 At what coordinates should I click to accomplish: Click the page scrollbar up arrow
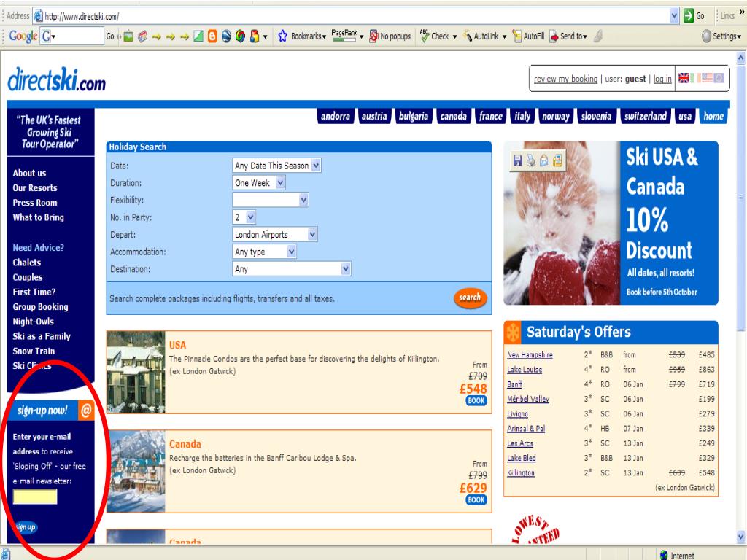(741, 58)
